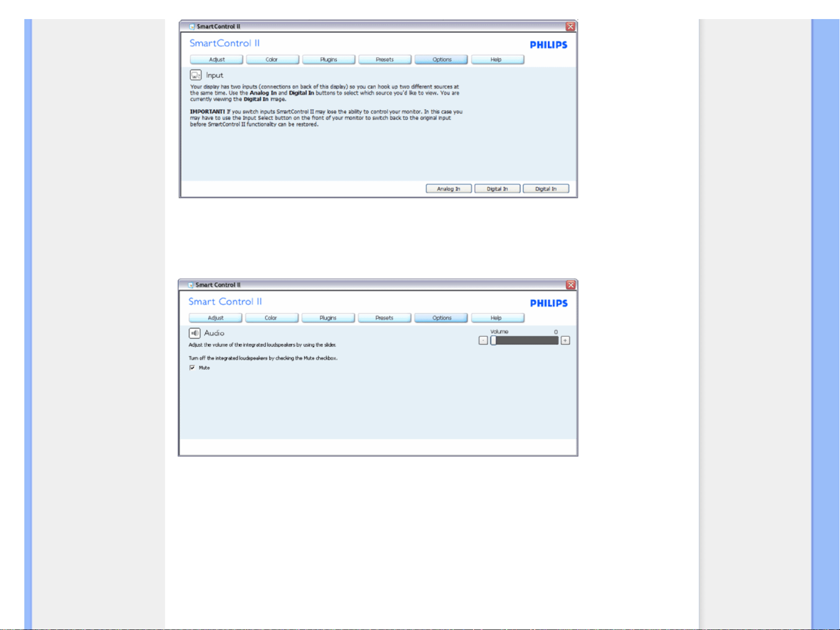The height and width of the screenshot is (630, 840).
Task: Increase volume with the plus button
Action: 565,341
